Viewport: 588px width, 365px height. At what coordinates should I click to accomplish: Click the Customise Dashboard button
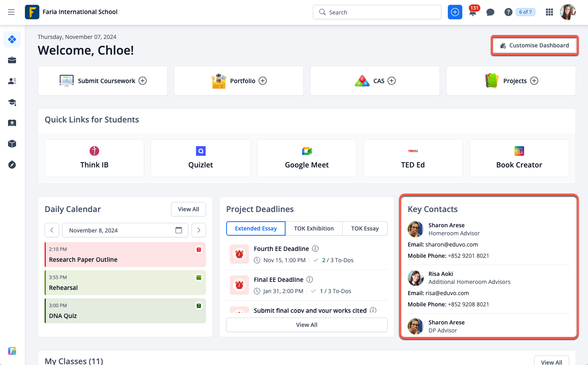pyautogui.click(x=534, y=45)
